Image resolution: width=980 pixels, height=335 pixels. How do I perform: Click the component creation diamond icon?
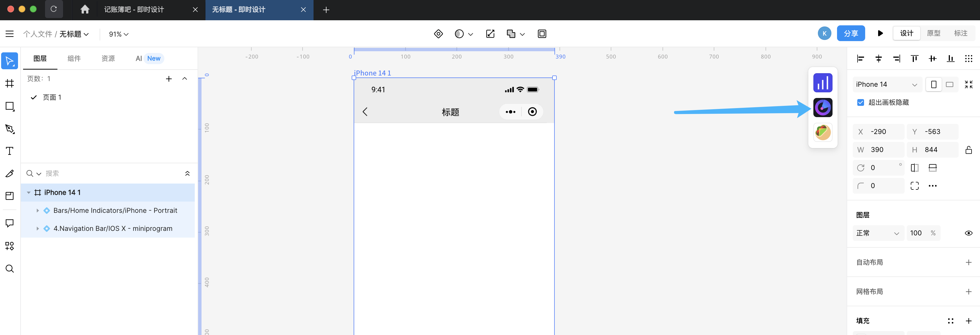coord(438,34)
